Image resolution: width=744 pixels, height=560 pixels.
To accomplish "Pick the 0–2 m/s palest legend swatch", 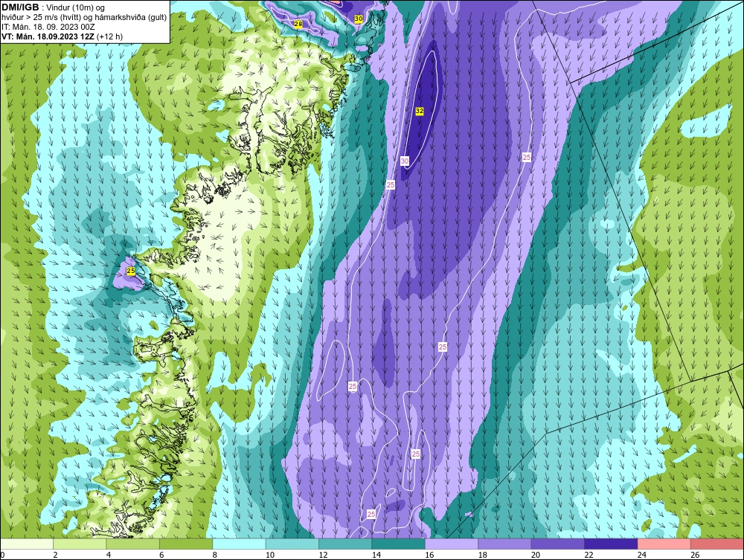I will coord(27,544).
